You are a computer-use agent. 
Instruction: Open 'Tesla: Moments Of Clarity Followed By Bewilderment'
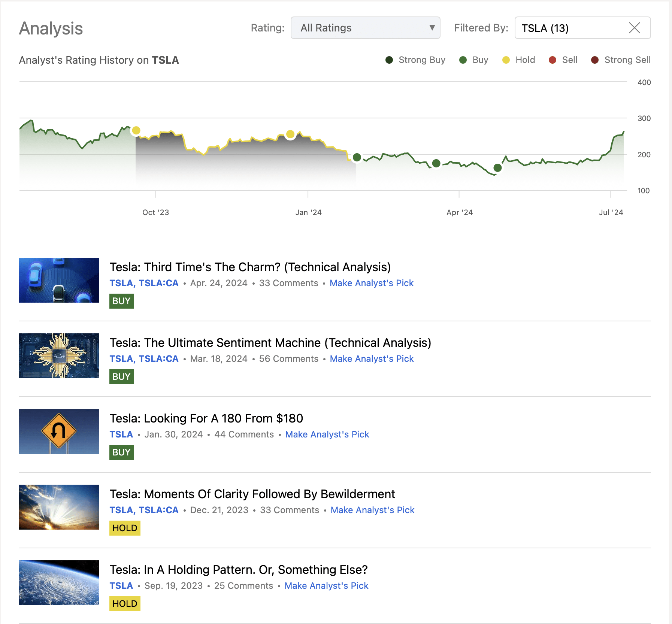tap(252, 494)
